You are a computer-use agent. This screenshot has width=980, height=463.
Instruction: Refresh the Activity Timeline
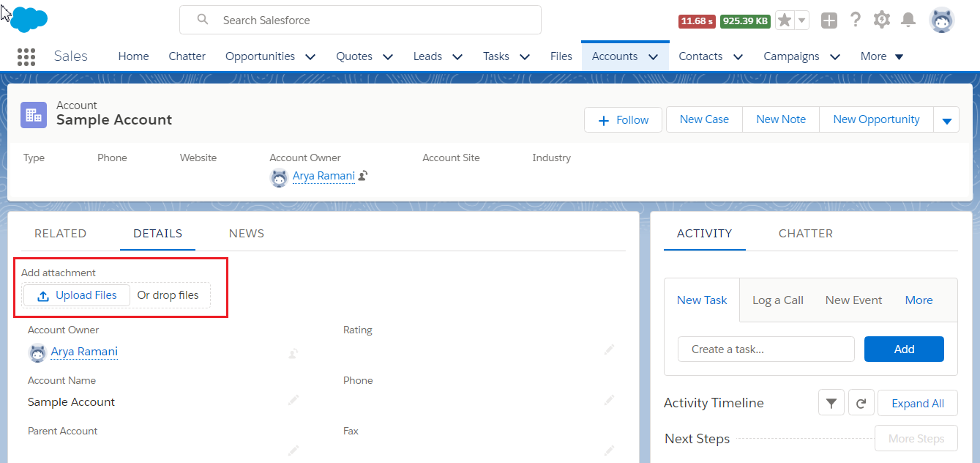tap(861, 402)
